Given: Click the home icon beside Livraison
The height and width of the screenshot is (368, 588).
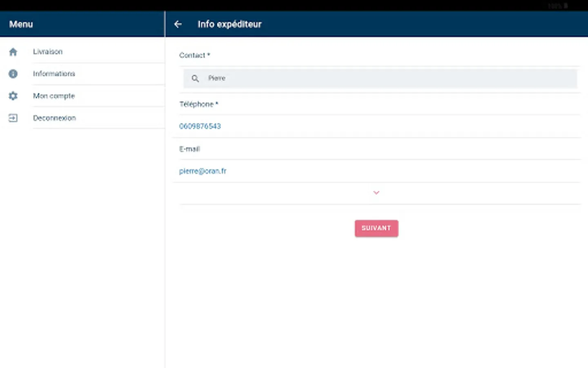Looking at the screenshot, I should point(13,52).
